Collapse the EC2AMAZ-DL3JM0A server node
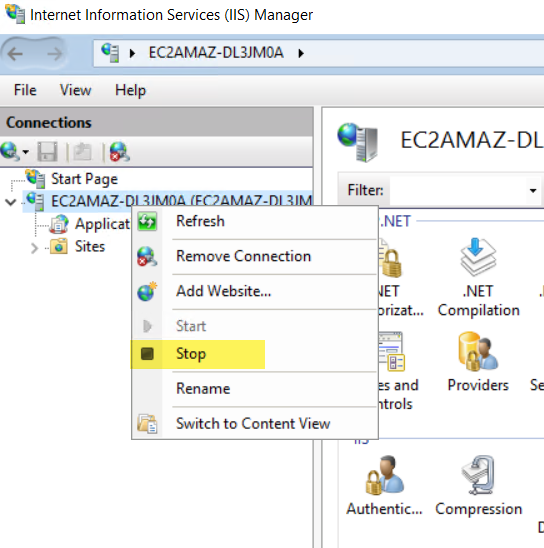The image size is (544, 548). [x=11, y=202]
